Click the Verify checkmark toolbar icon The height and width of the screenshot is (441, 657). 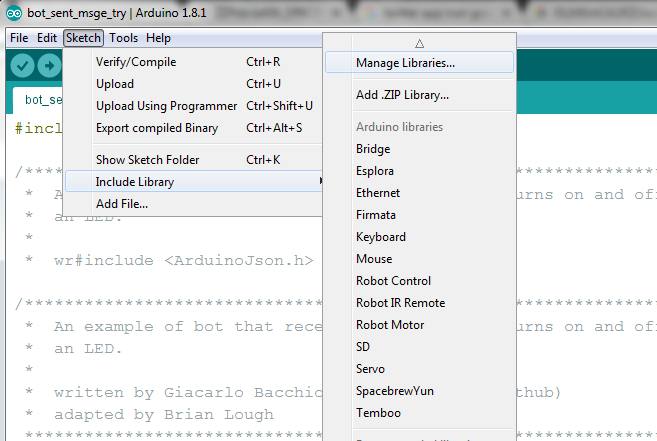click(x=22, y=66)
